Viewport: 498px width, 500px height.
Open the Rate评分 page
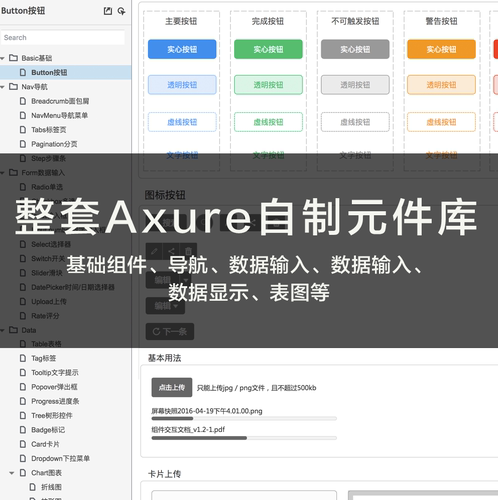coord(45,316)
